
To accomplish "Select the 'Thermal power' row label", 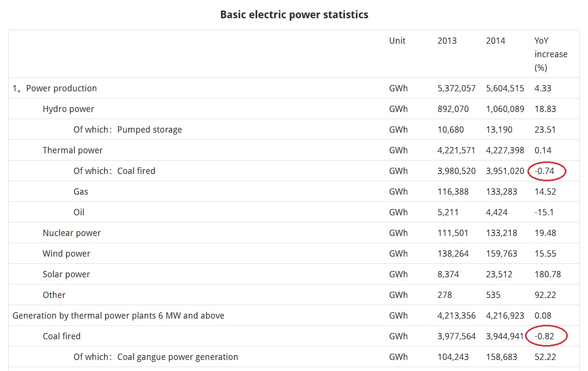I will coord(73,150).
